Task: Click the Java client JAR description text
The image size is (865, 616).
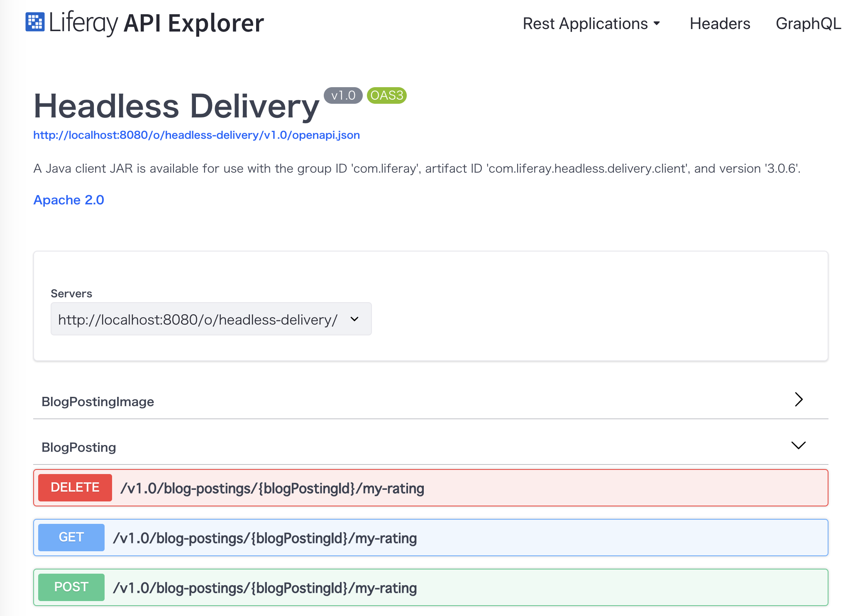Action: (x=417, y=169)
